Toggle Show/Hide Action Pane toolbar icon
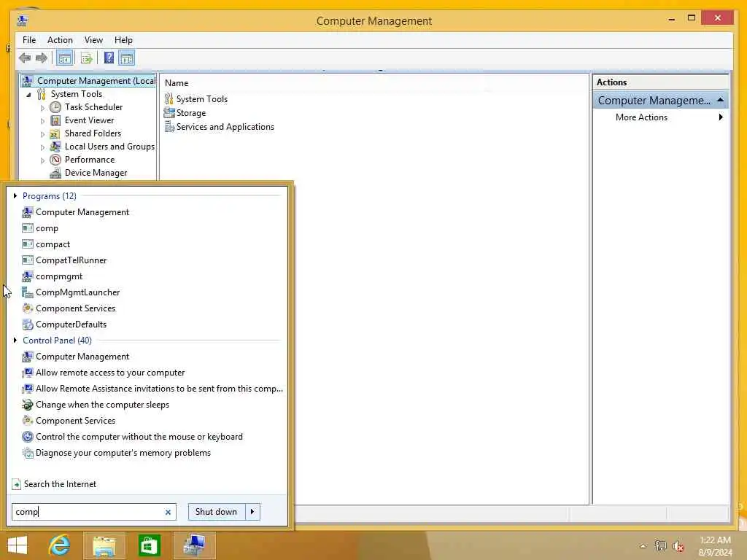This screenshot has height=560, width=747. tap(127, 58)
